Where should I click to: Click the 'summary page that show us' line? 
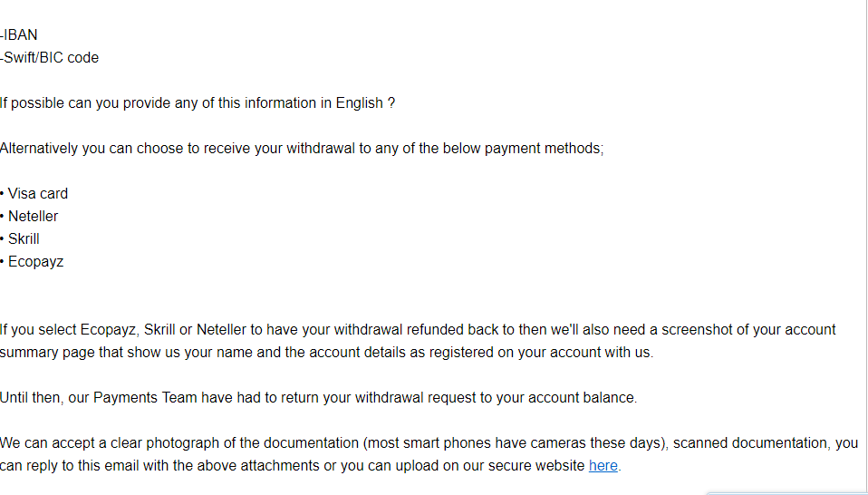click(x=326, y=352)
